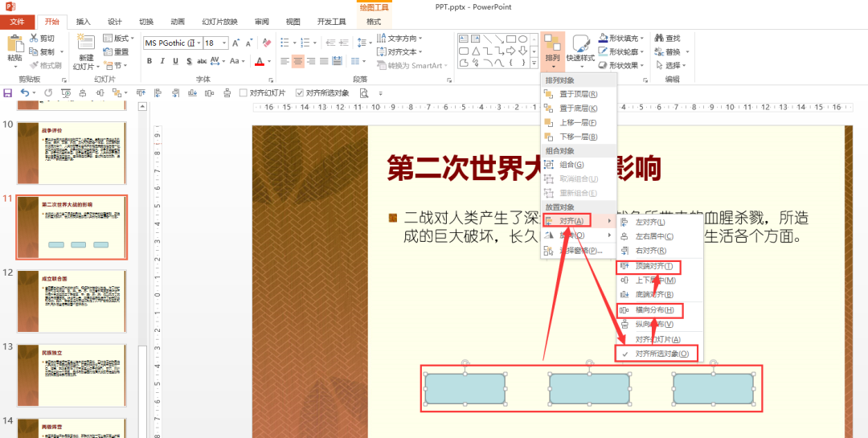Toggle Underline formatting
Screen dimensions: 868x438
click(175, 61)
